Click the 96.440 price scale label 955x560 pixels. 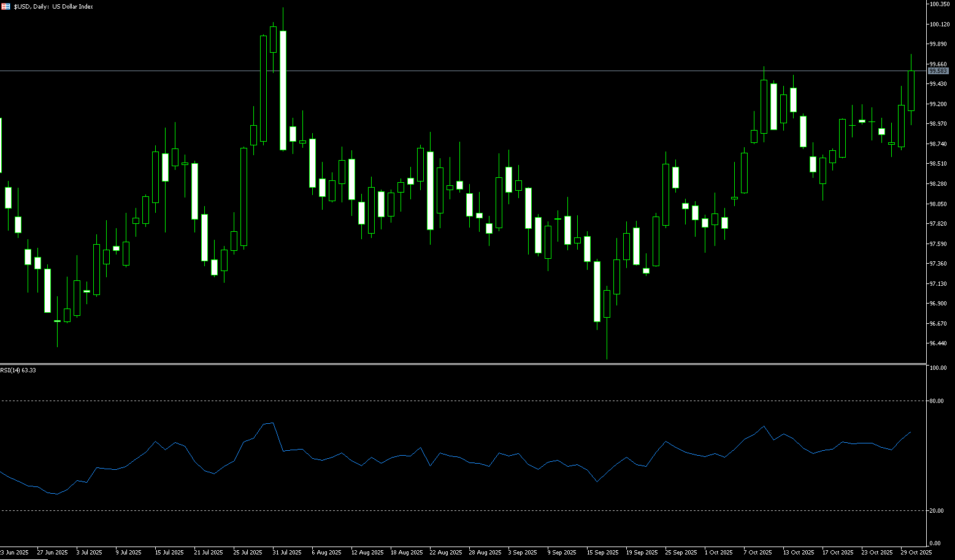pos(938,343)
